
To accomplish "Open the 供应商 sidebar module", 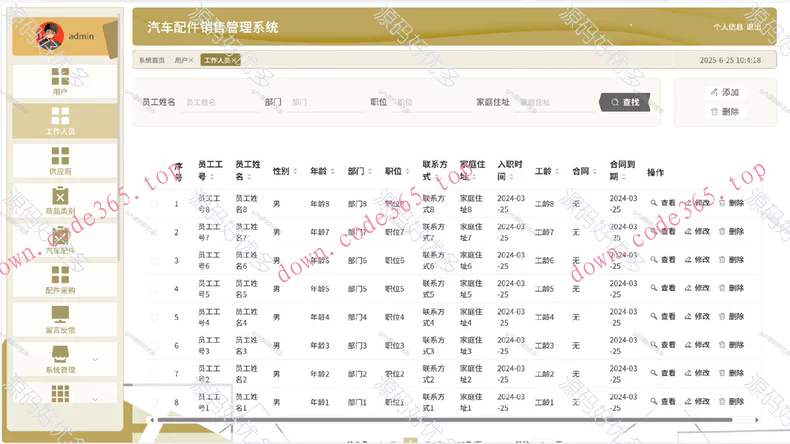I will pyautogui.click(x=65, y=161).
